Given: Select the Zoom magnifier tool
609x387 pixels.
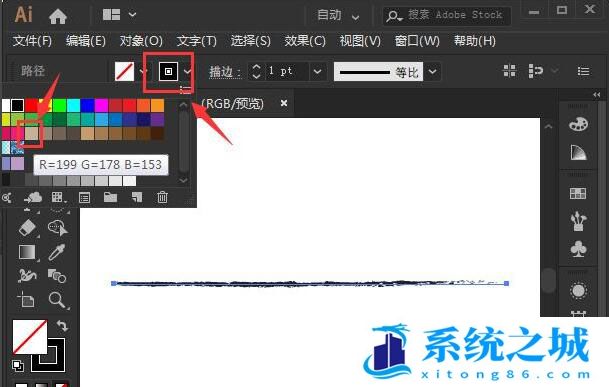Looking at the screenshot, I should (x=57, y=300).
